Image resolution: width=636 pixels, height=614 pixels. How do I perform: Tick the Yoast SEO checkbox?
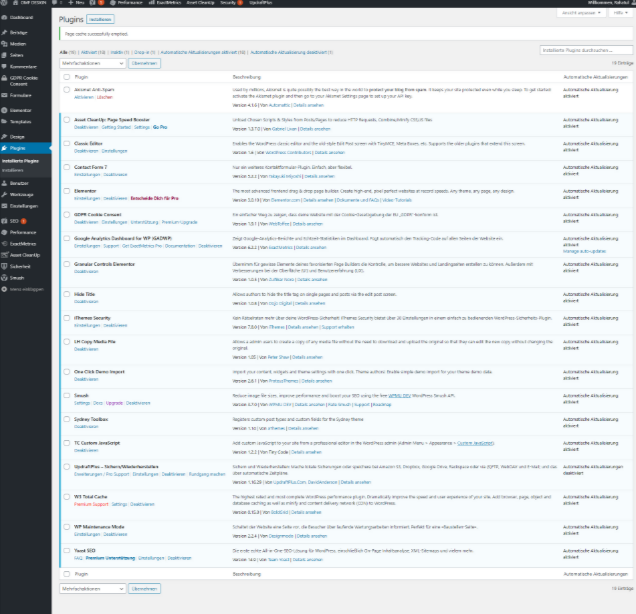67,551
